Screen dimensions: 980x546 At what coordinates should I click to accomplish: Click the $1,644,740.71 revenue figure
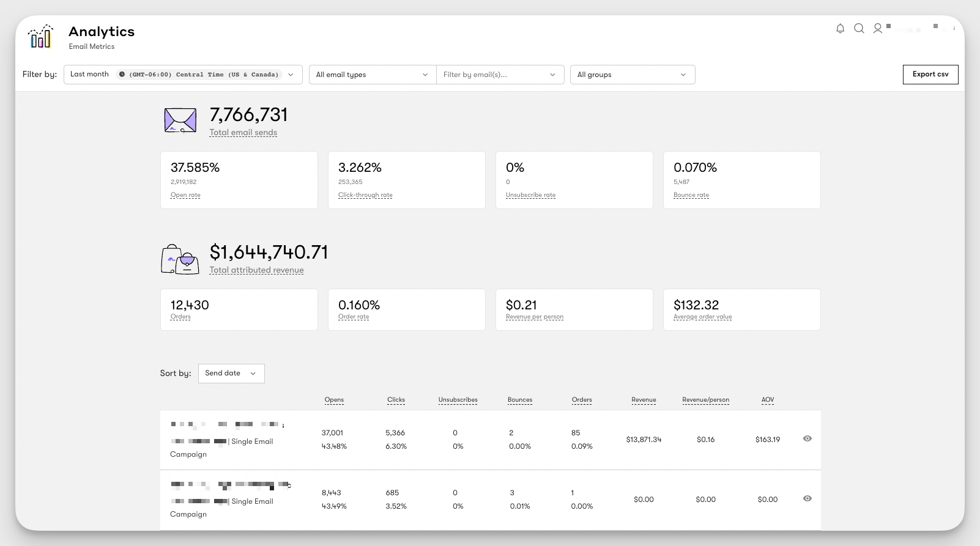pyautogui.click(x=269, y=253)
